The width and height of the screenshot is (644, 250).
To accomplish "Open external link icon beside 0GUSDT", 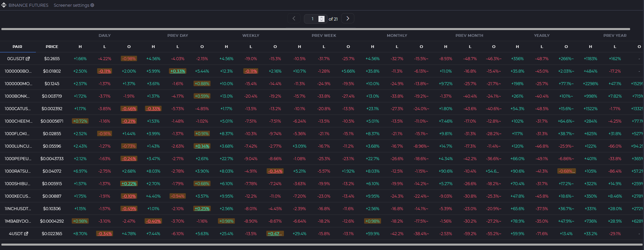I will (28, 59).
